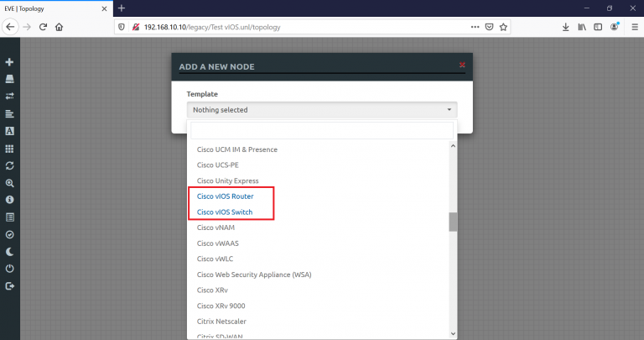This screenshot has height=340, width=644.
Task: Select Cisco vIOS Switch from the list
Action: point(225,212)
